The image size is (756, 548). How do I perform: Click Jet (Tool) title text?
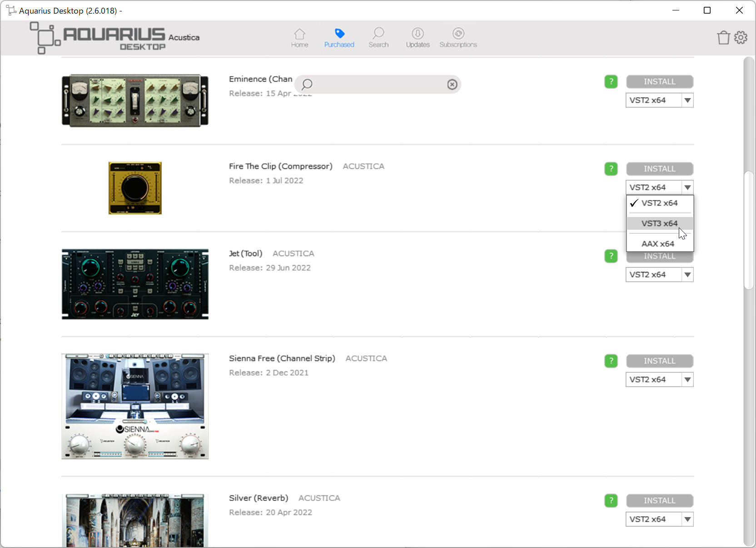(246, 253)
